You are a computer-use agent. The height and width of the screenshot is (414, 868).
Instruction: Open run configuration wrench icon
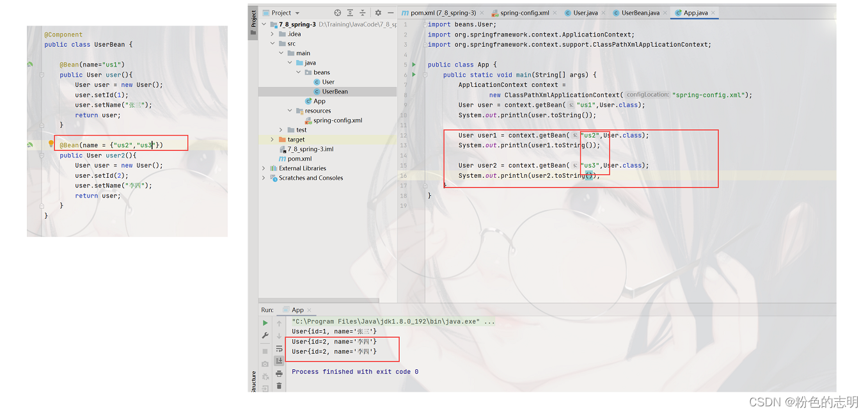pos(265,336)
